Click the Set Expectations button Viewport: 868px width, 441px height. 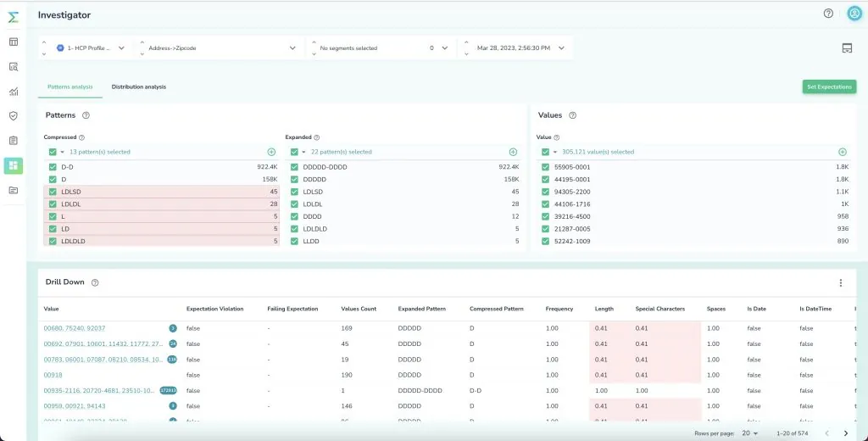point(829,87)
